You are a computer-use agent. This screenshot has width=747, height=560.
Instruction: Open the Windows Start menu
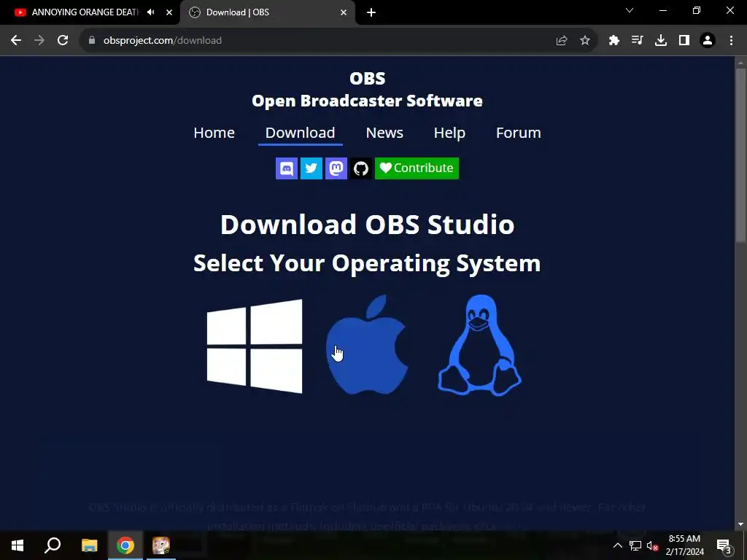click(18, 545)
